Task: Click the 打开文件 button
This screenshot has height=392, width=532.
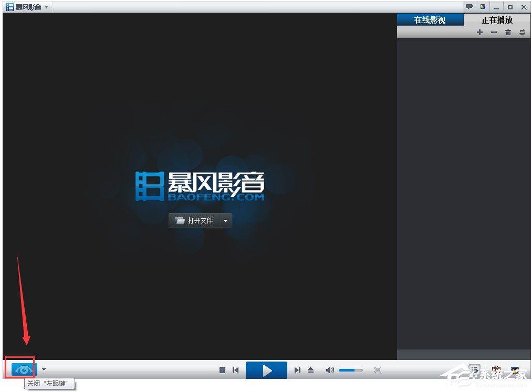Action: (x=194, y=220)
